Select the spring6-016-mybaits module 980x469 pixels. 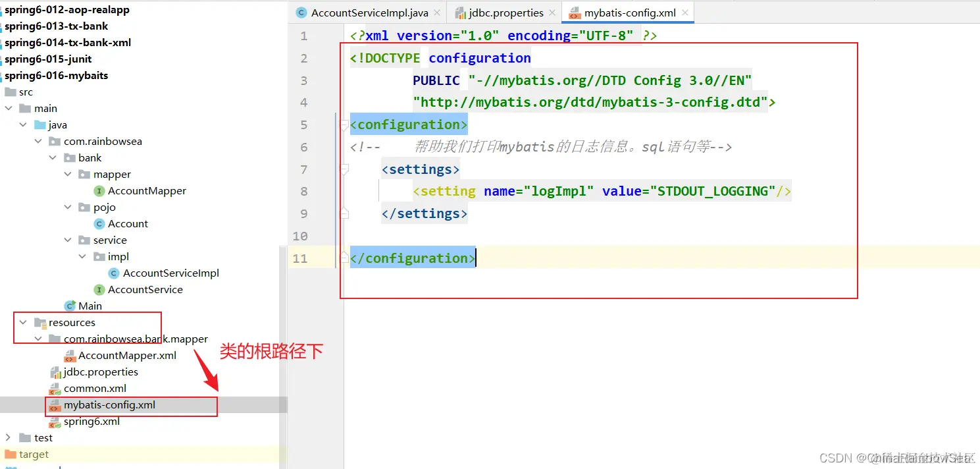[57, 76]
